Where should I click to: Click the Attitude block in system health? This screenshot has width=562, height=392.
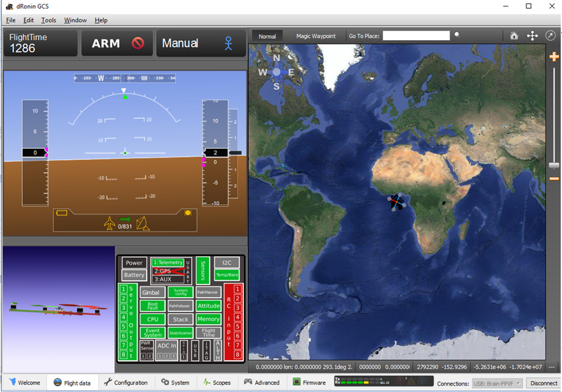tap(208, 306)
